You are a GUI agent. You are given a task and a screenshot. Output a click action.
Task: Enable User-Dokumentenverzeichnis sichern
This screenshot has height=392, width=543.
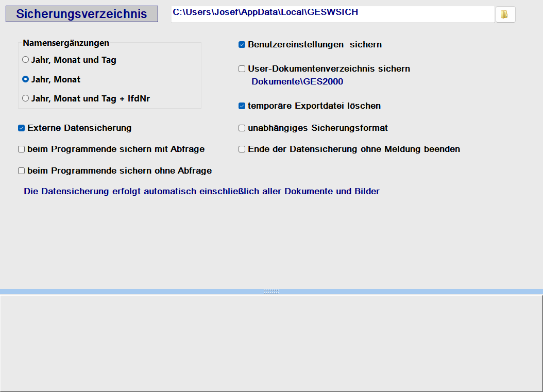[242, 69]
